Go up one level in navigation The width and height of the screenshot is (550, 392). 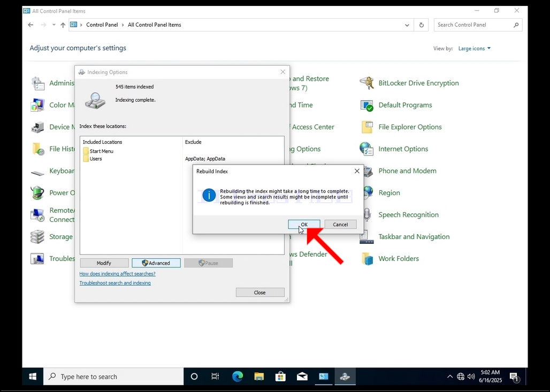click(x=63, y=25)
